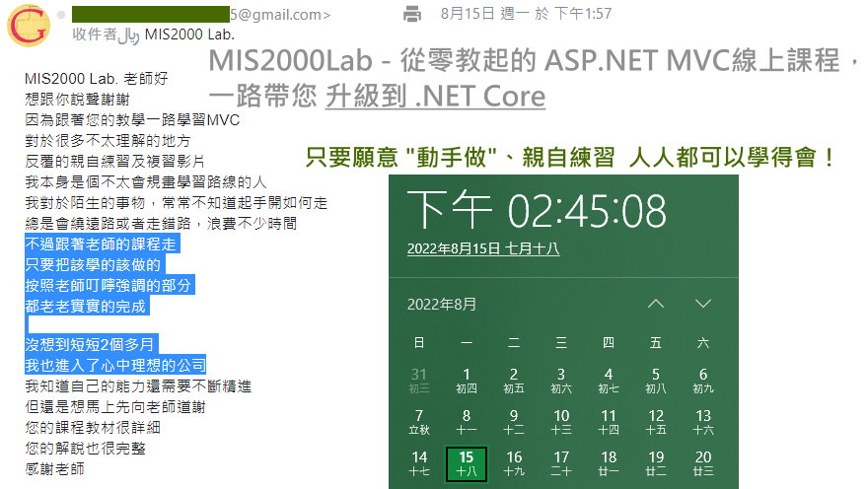Click the highlighted line 只要把該學的該做的

point(95,265)
